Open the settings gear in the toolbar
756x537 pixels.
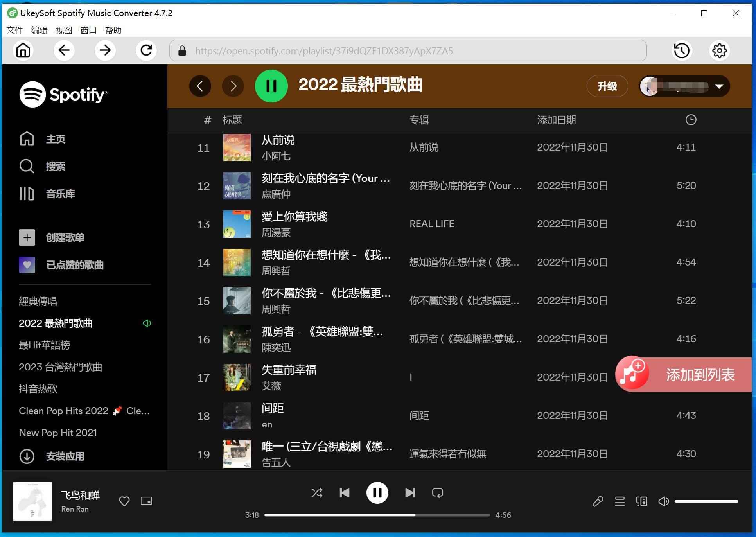(x=719, y=50)
